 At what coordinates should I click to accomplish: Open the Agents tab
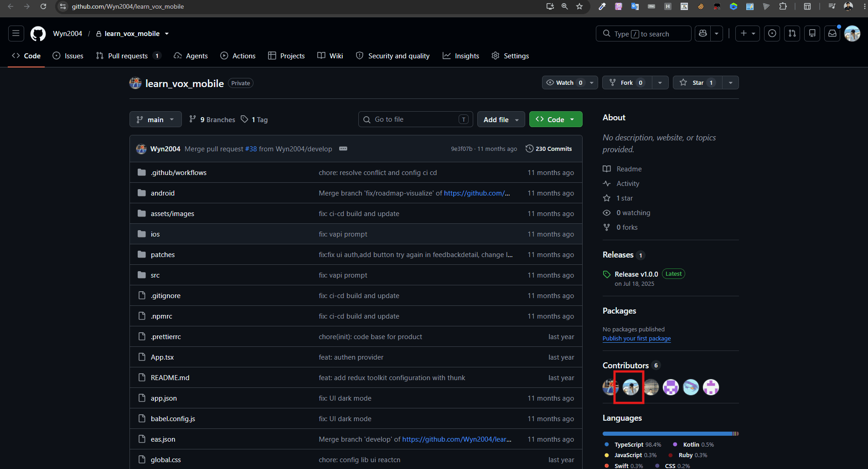click(x=191, y=56)
